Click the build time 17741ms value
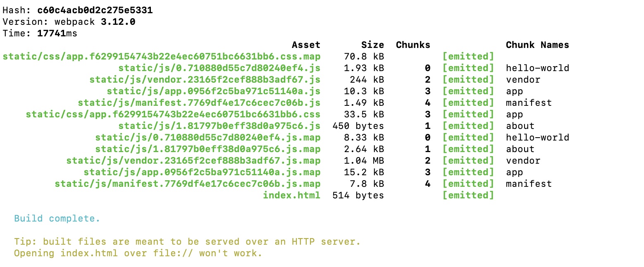Viewport: 644px width, 267px height. point(57,33)
